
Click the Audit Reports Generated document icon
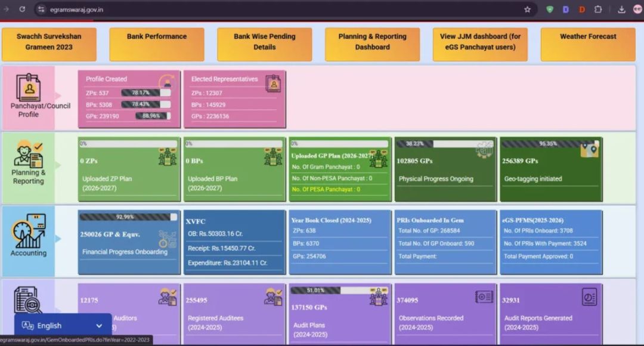(589, 296)
